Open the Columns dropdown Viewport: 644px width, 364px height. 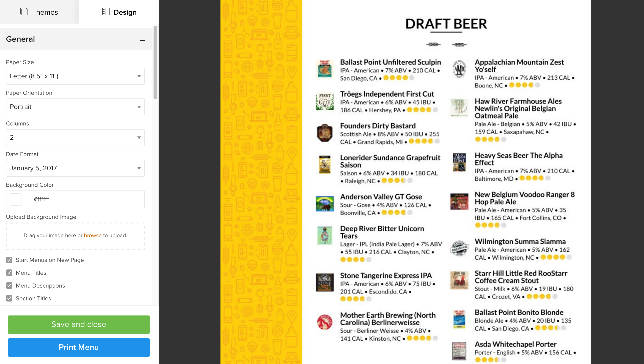click(x=75, y=137)
